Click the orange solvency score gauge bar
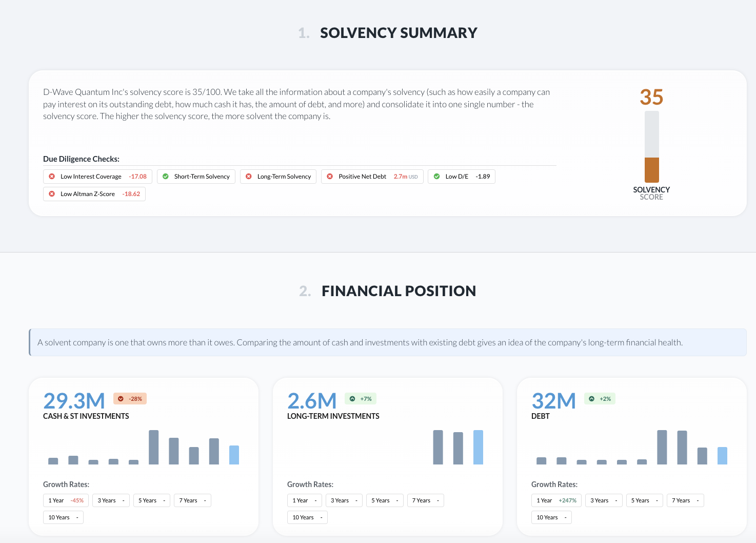 [x=651, y=170]
